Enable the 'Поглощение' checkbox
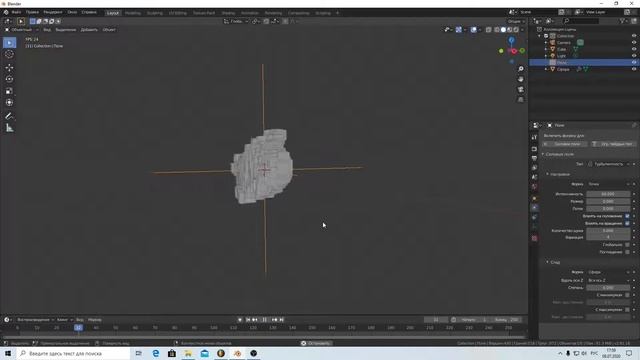Image resolution: width=640 pixels, height=360 pixels. click(627, 252)
